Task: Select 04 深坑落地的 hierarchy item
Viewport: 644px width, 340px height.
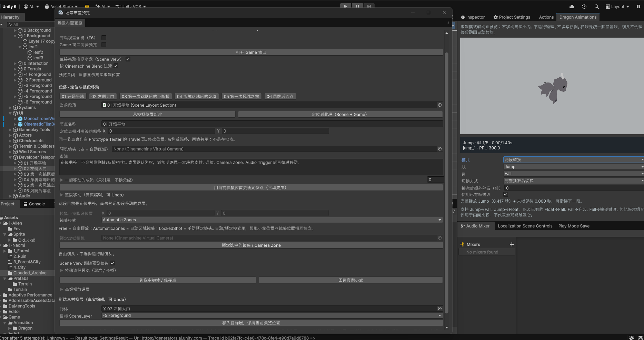Action: tap(39, 179)
